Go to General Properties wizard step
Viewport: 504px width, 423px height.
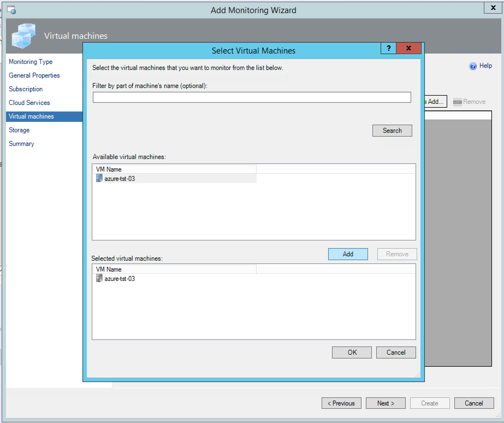[x=34, y=75]
